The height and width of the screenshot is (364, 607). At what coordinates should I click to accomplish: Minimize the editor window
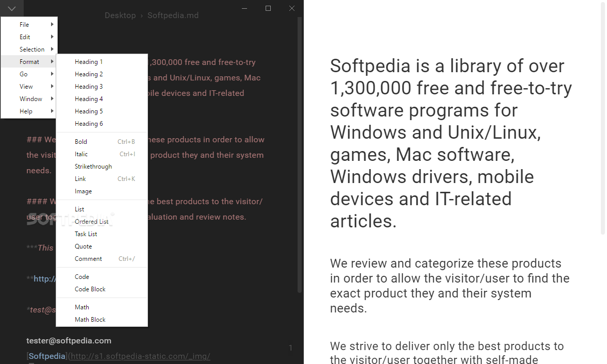pos(244,8)
